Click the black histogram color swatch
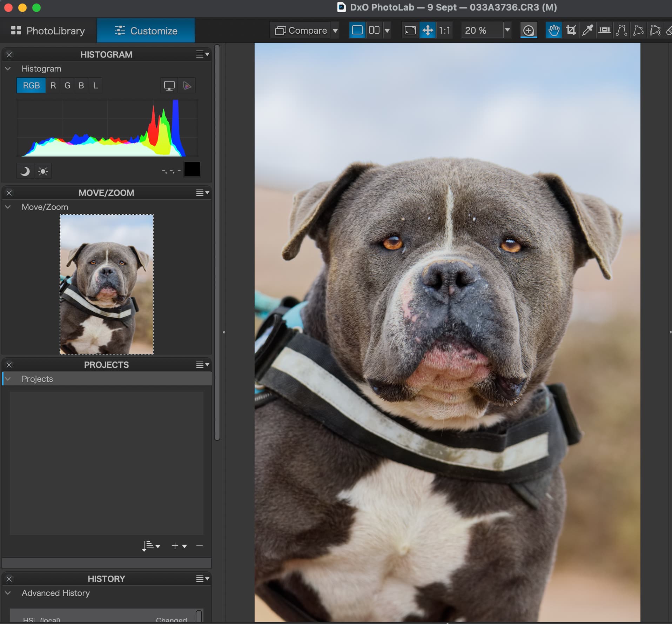Image resolution: width=672 pixels, height=624 pixels. [x=192, y=170]
